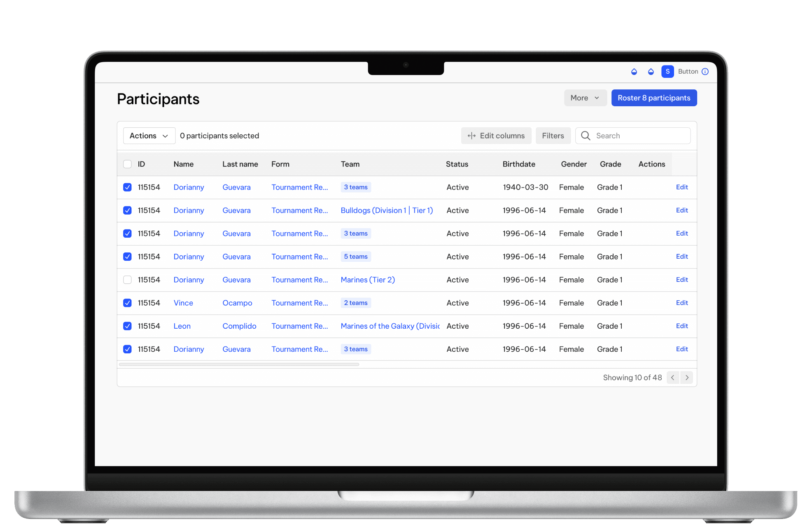Go to previous page arrow
The width and height of the screenshot is (812, 528).
(x=673, y=378)
